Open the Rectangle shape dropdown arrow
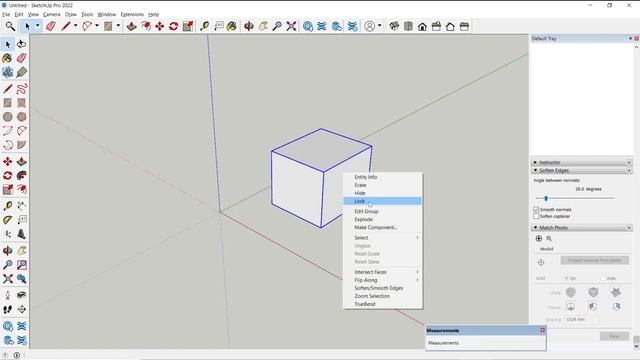640x360 pixels. click(x=118, y=26)
